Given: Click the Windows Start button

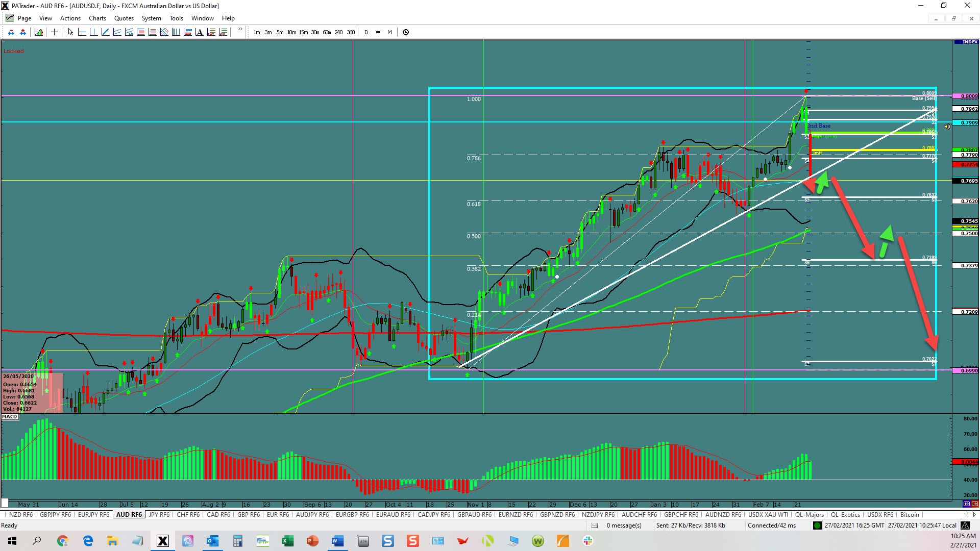Looking at the screenshot, I should [x=12, y=541].
